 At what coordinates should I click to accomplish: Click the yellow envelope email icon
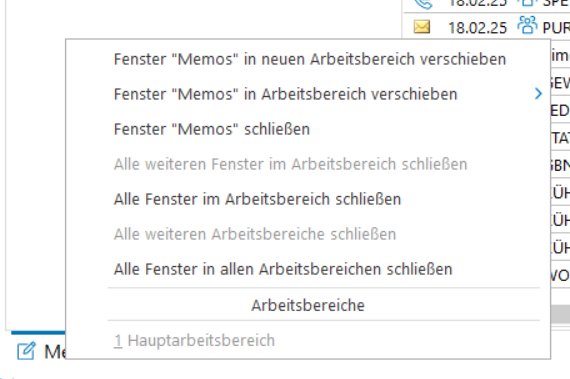(x=422, y=27)
